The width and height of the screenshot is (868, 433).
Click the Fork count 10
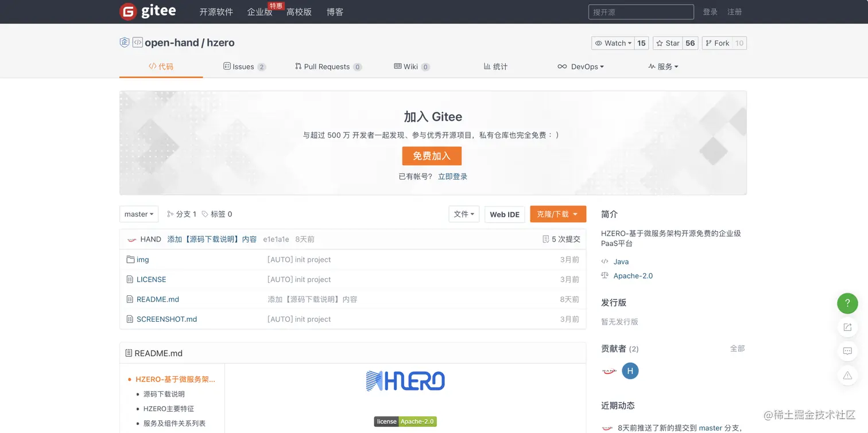[x=739, y=43]
